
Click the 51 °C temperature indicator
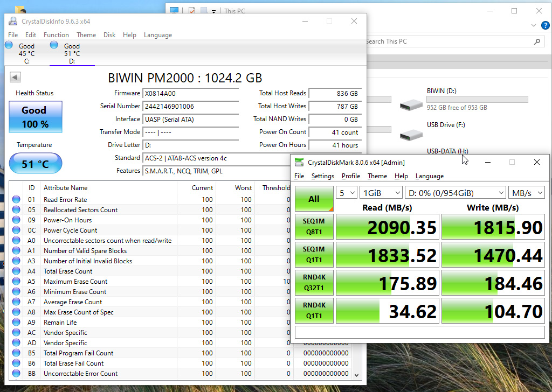[x=36, y=164]
